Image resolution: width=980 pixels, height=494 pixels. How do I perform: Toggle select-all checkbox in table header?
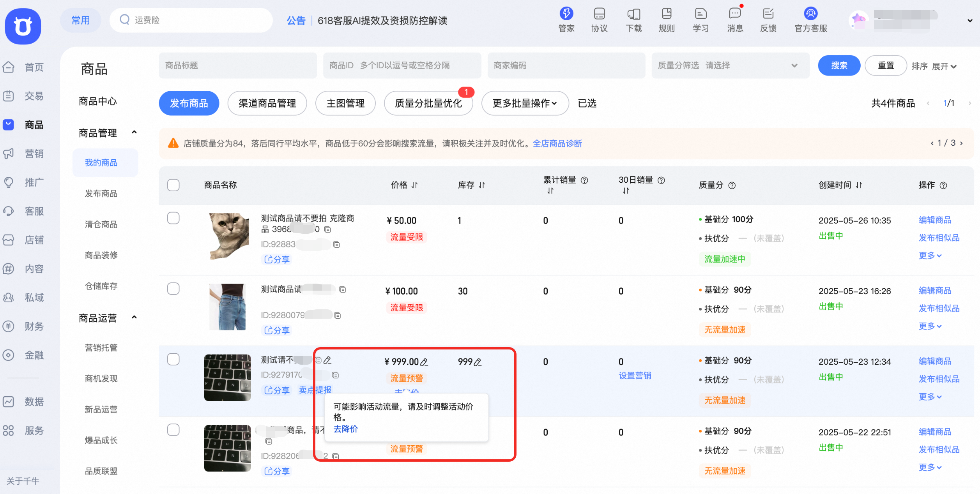(x=173, y=185)
